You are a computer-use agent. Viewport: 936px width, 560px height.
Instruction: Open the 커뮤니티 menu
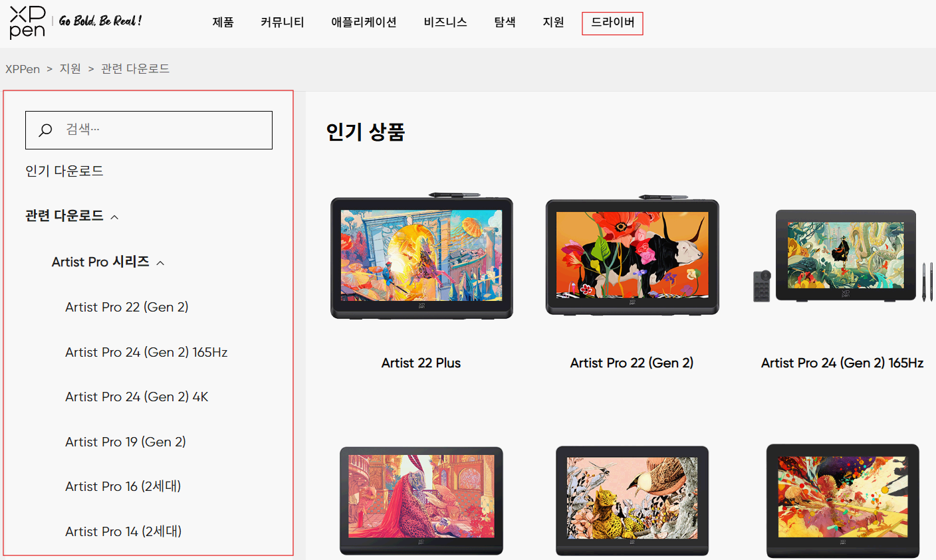tap(283, 22)
